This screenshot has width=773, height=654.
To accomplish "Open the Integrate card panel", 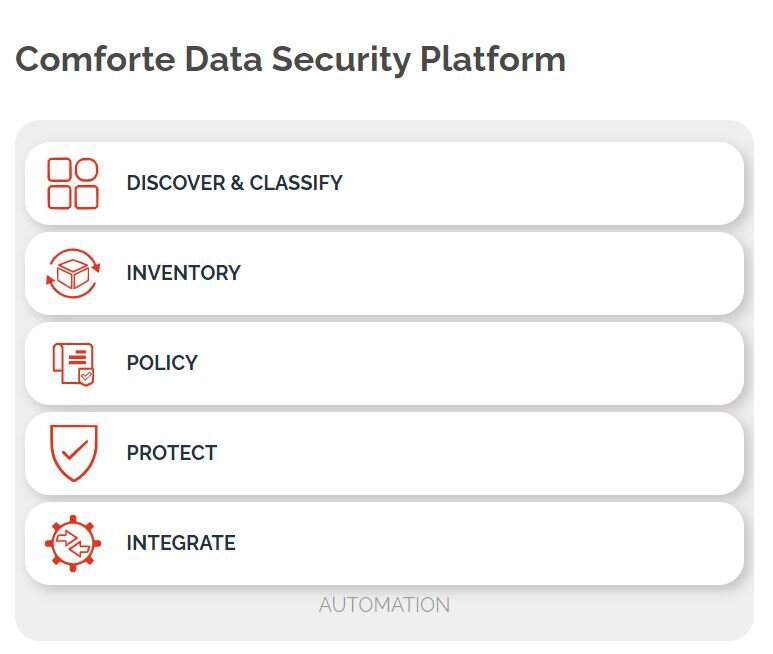I will 385,544.
